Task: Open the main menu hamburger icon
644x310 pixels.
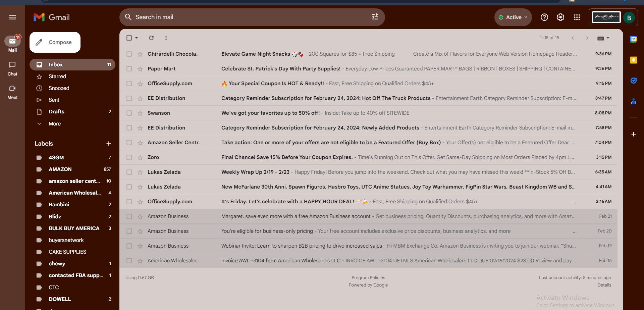Action: (x=12, y=17)
